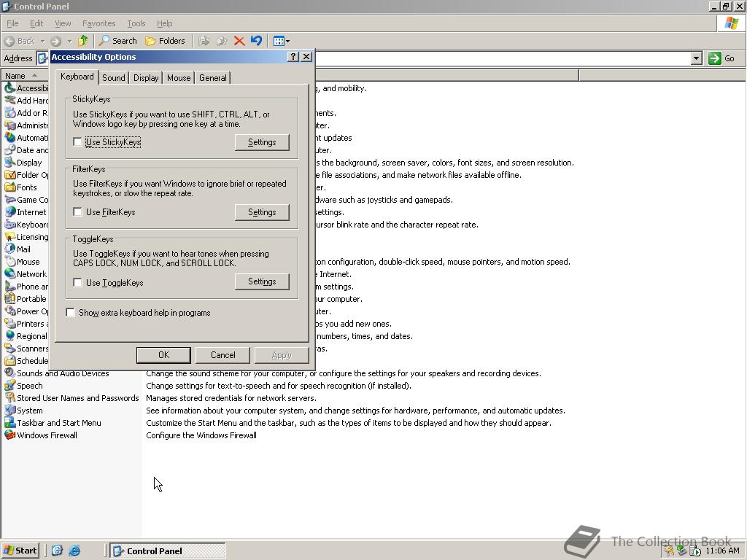Open the Forward history dropdown arrow
The width and height of the screenshot is (747, 560).
[69, 41]
